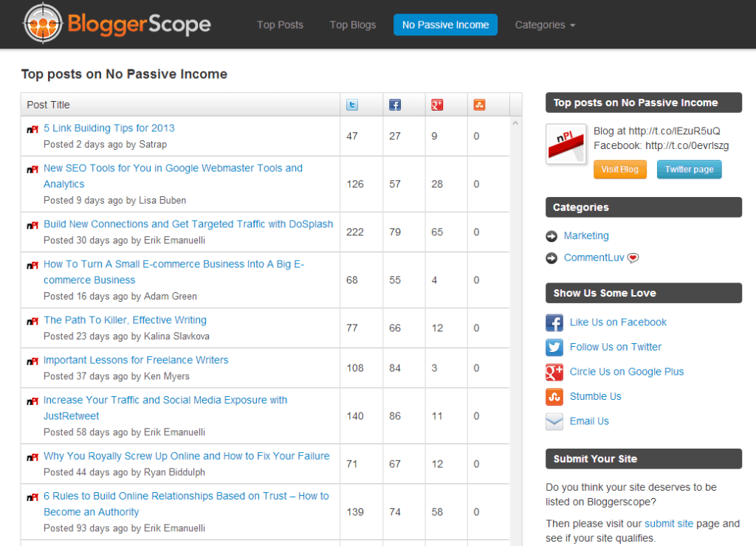The width and height of the screenshot is (756, 546).
Task: Click 'Posted 37 days ago by Ken Myers'
Action: [x=117, y=376]
